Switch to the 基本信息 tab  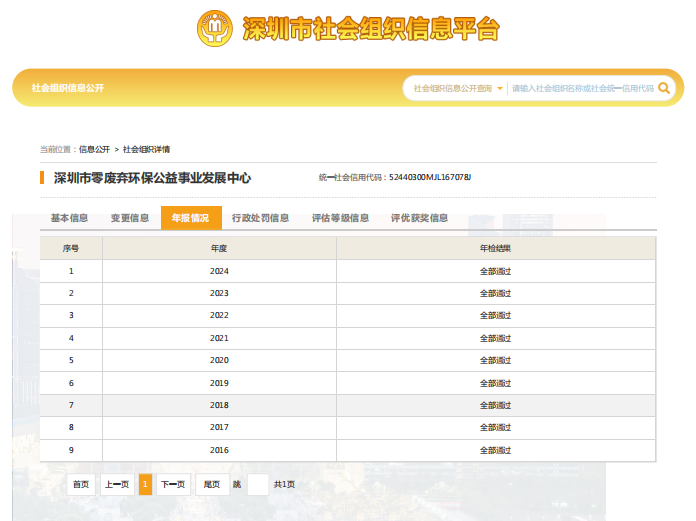pos(69,218)
